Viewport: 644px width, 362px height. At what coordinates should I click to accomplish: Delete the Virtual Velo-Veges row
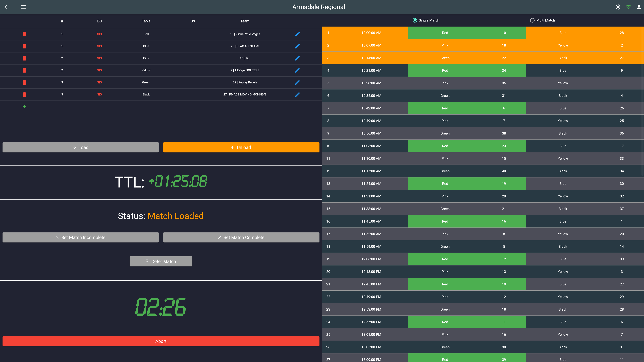(25, 34)
